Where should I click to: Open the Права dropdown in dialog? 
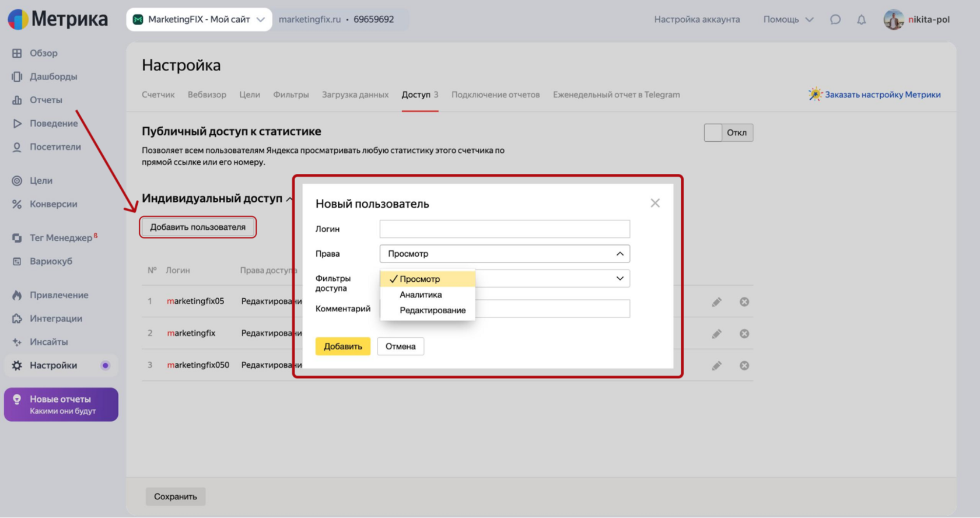pos(505,254)
